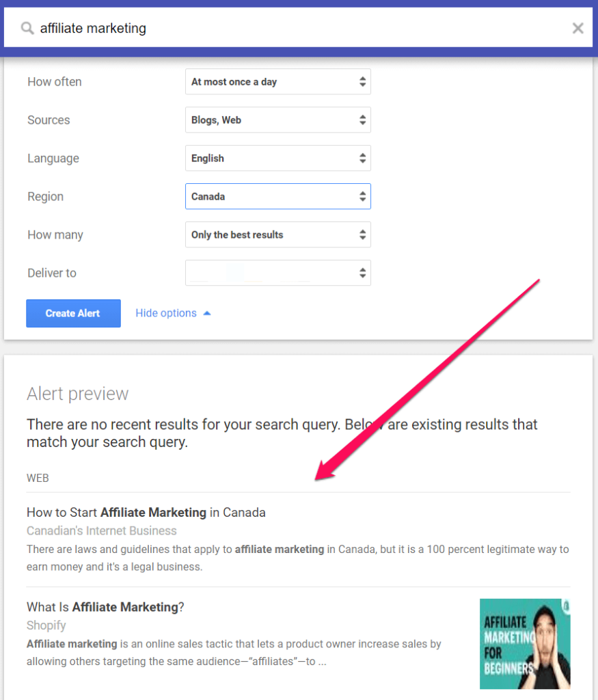The image size is (598, 700).
Task: Click the upward triangle beside Hide options
Action: [x=207, y=313]
